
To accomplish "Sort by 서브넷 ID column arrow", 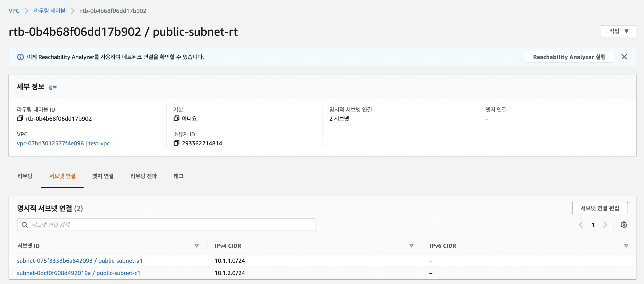I will (x=197, y=246).
